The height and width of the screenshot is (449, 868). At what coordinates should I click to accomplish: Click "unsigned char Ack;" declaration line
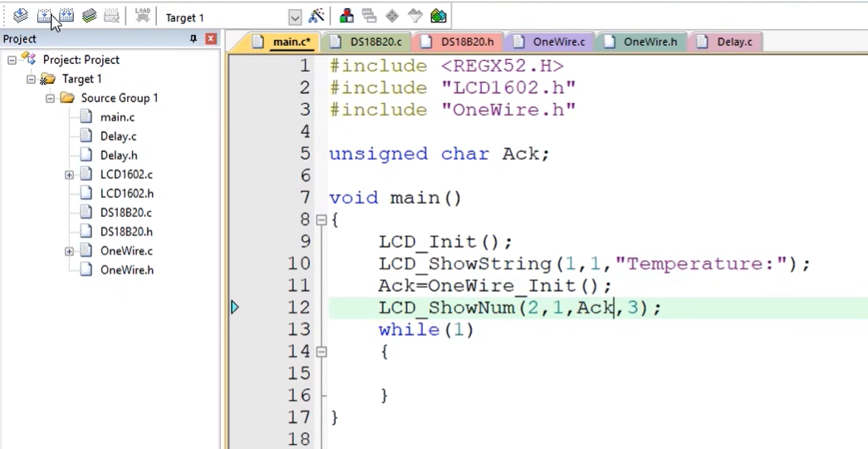coord(439,154)
